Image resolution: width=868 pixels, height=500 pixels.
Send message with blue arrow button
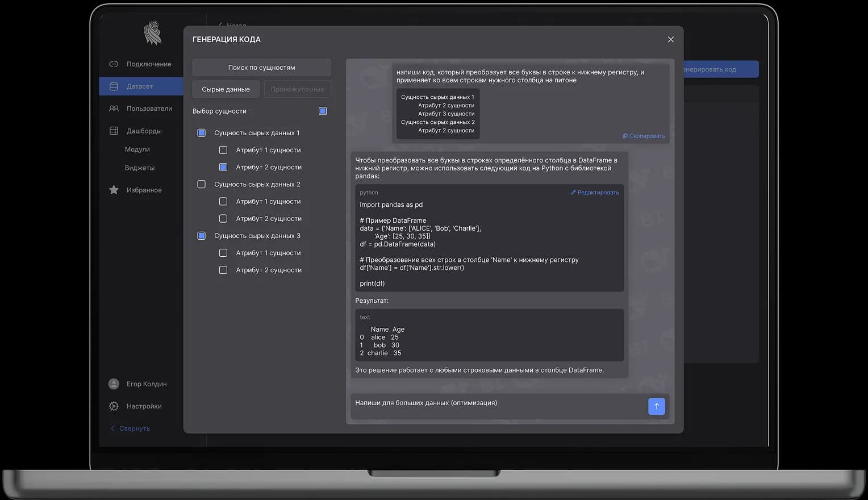pos(656,406)
